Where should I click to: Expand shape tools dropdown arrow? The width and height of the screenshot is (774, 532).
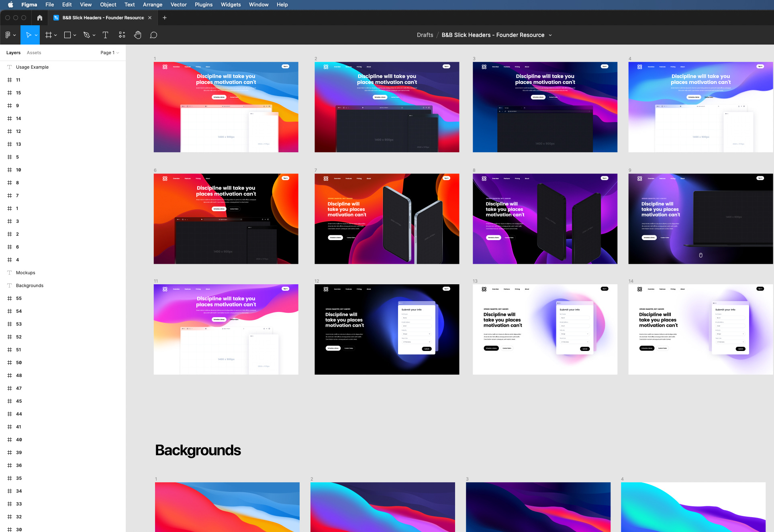(x=75, y=35)
